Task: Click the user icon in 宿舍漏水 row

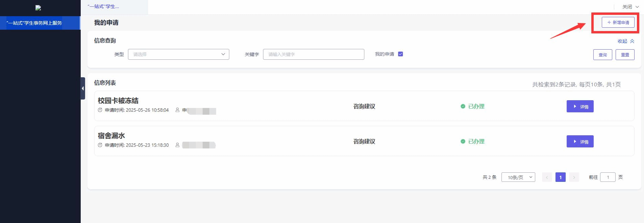Action: coord(177,145)
